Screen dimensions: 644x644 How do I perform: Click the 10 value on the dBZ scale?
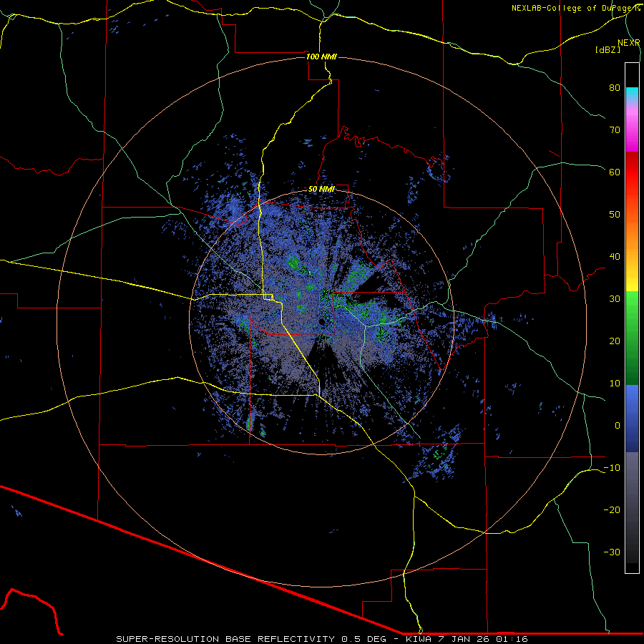pyautogui.click(x=615, y=384)
